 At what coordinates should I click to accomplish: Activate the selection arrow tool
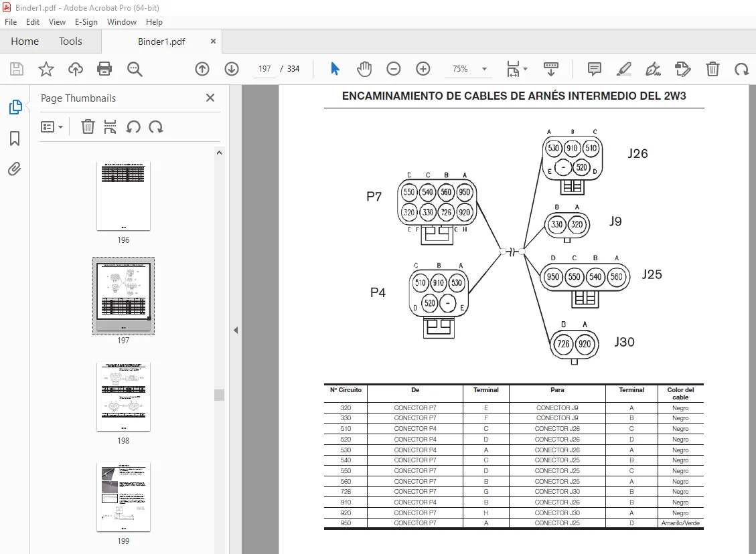coord(335,69)
